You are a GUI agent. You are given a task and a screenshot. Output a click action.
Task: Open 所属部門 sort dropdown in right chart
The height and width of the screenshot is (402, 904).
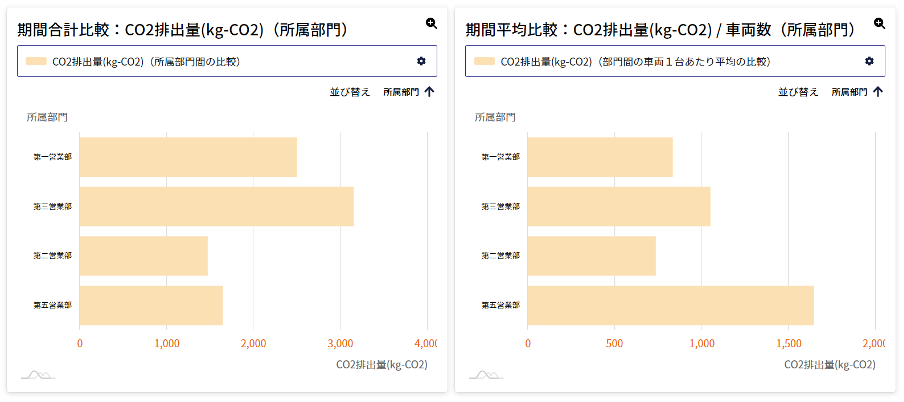click(850, 92)
